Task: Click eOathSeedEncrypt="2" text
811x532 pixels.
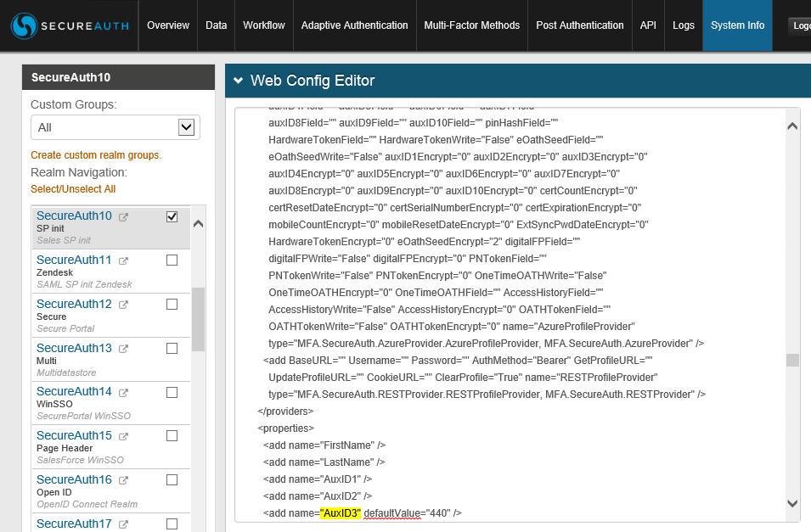Action: tap(449, 242)
